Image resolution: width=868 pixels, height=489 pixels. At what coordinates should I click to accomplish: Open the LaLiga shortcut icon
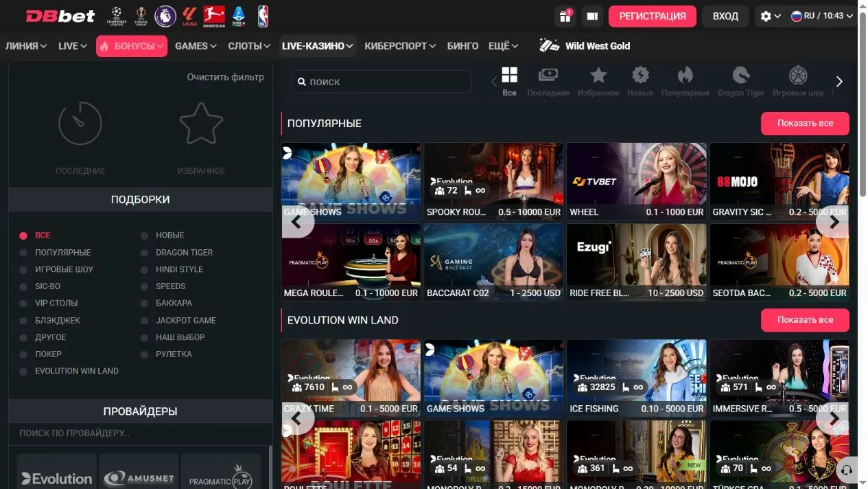(189, 16)
